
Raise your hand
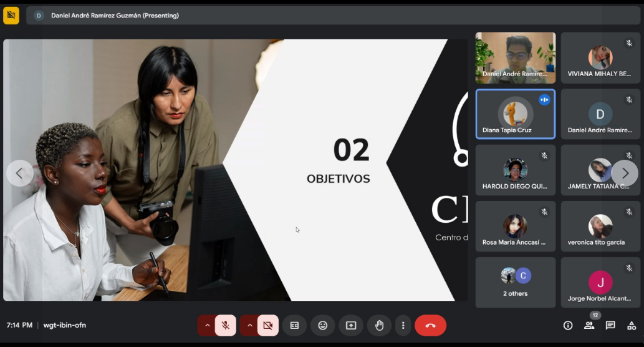pos(379,325)
